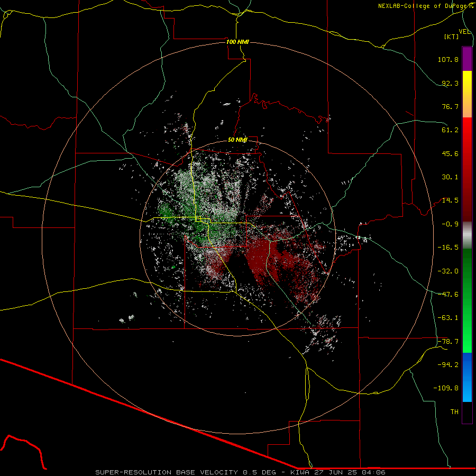Select the 107.8 velocity scale value

[448, 59]
